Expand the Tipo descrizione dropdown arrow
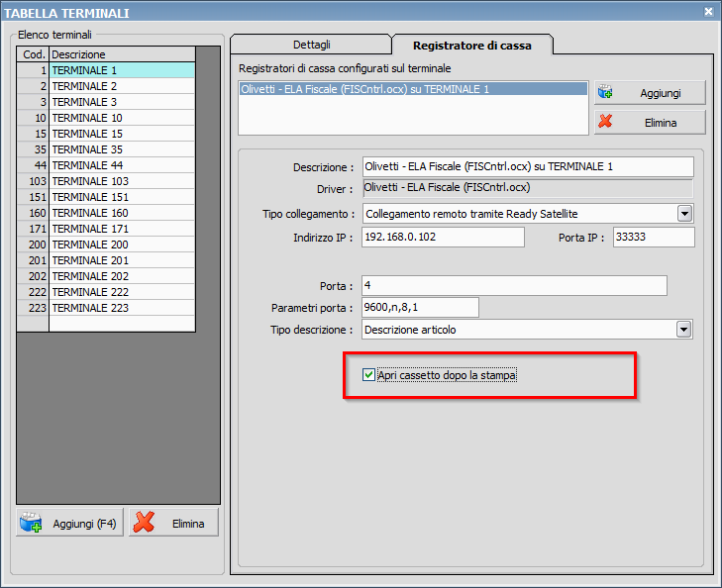 pos(683,330)
